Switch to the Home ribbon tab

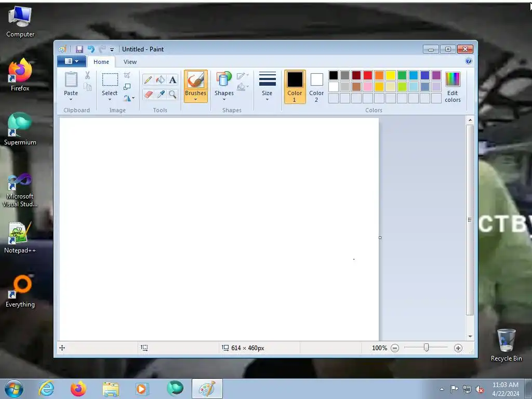[101, 62]
